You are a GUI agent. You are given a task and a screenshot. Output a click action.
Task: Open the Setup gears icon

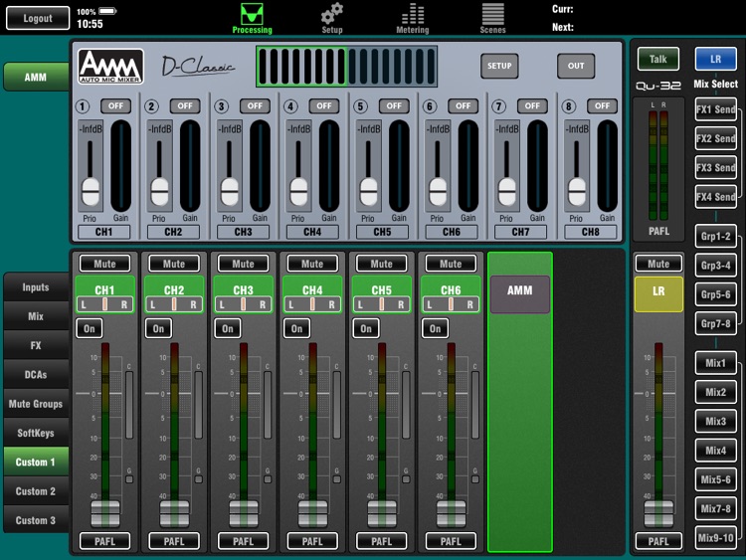[331, 19]
